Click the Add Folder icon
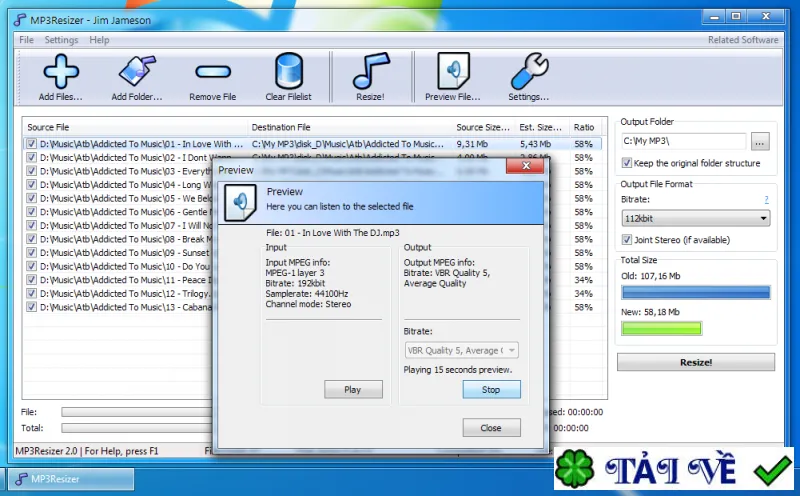 [137, 71]
